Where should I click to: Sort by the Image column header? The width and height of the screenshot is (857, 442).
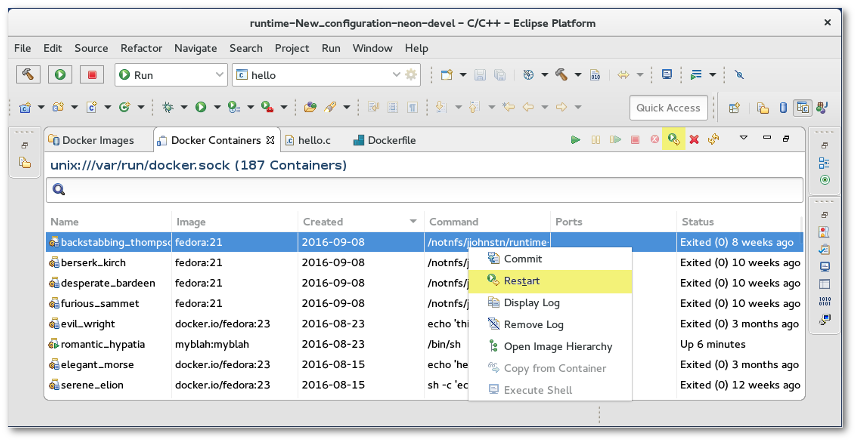(x=234, y=222)
